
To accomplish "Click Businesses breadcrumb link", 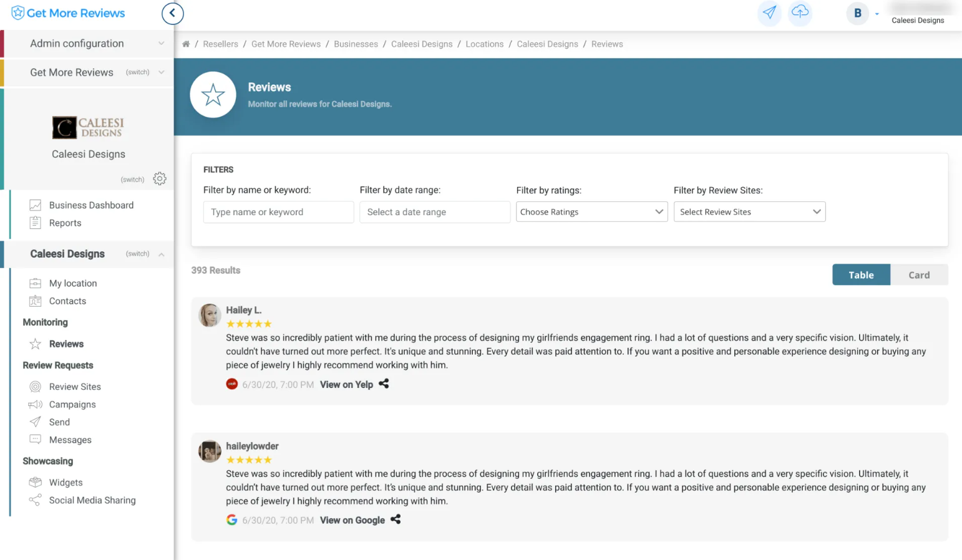I will tap(356, 44).
